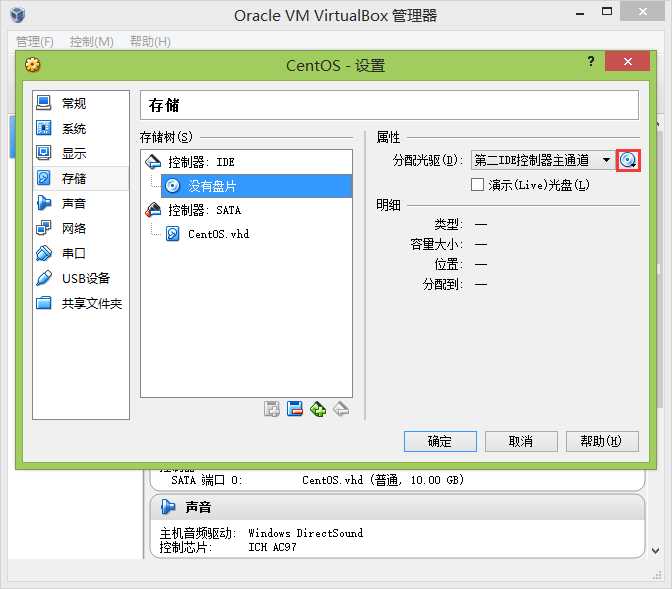Click the 声音 section header in manager window
Screen dimensions: 672x589
(397, 507)
